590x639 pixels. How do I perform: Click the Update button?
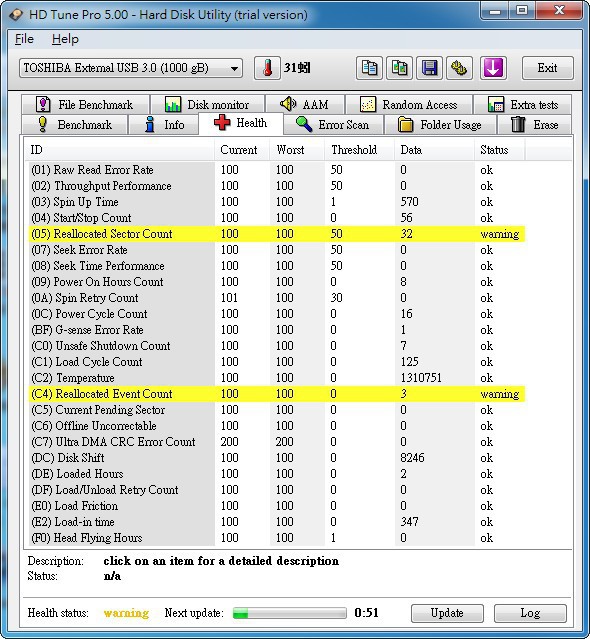pos(447,613)
